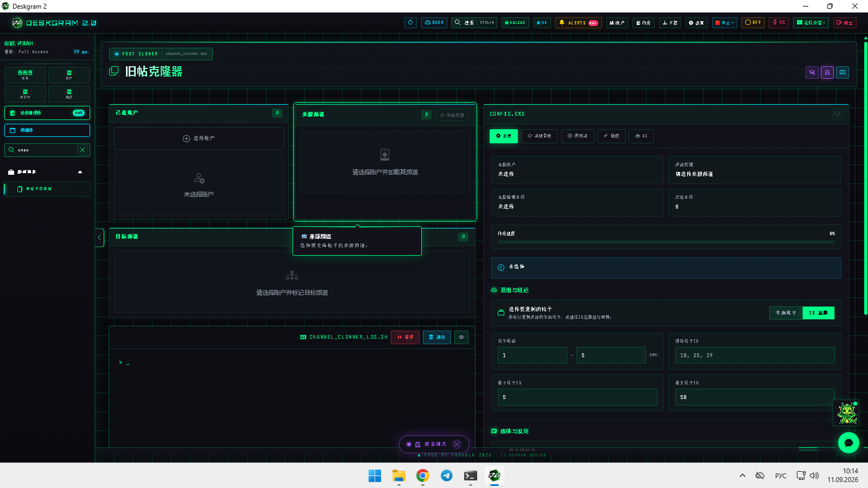Image resolution: width=868 pixels, height=488 pixels.
Task: Collapse the sidebar with left chevron
Action: (99, 238)
